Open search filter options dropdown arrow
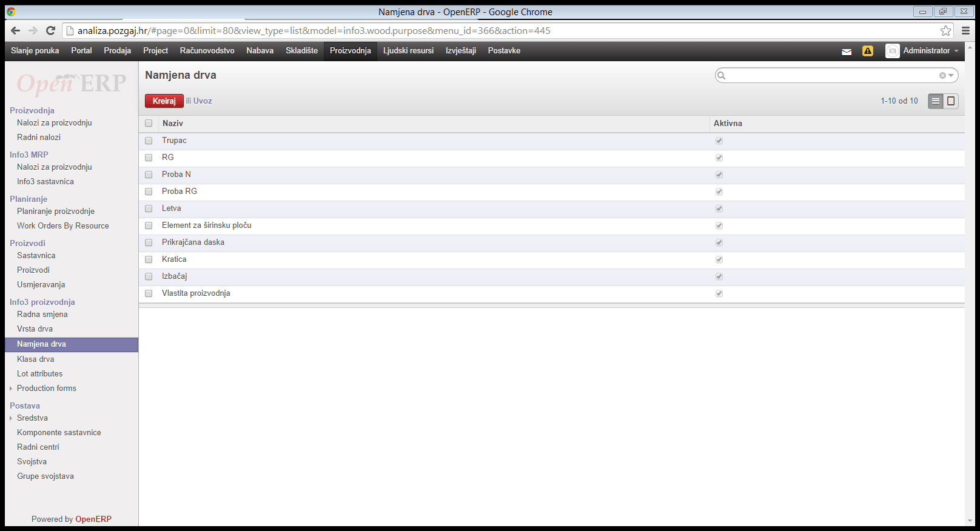The image size is (980, 531). click(951, 76)
